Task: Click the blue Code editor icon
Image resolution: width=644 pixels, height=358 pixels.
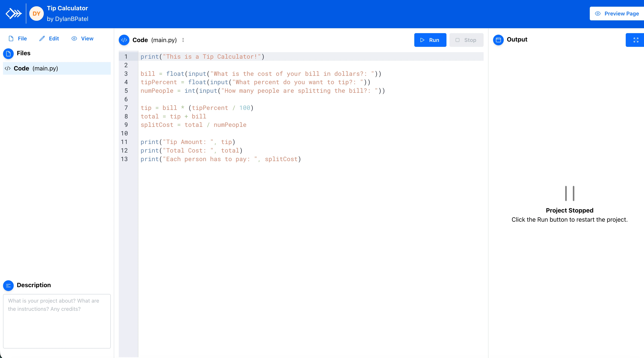Action: click(124, 40)
